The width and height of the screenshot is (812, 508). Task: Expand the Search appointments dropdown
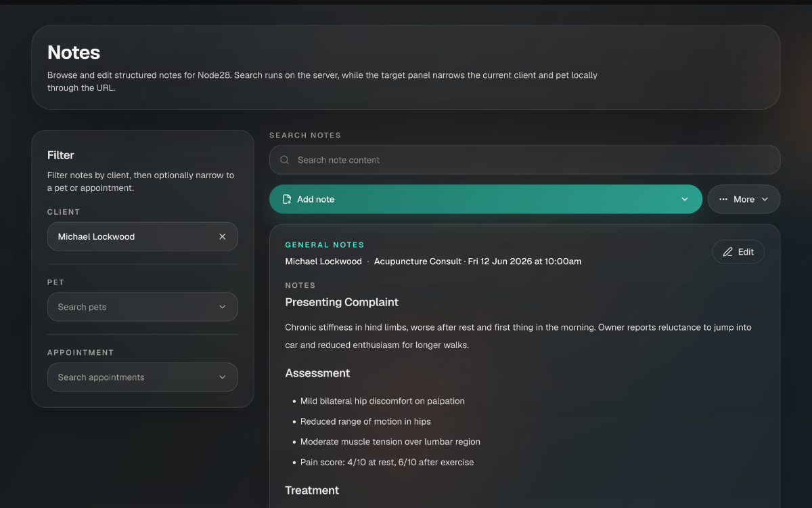point(223,377)
